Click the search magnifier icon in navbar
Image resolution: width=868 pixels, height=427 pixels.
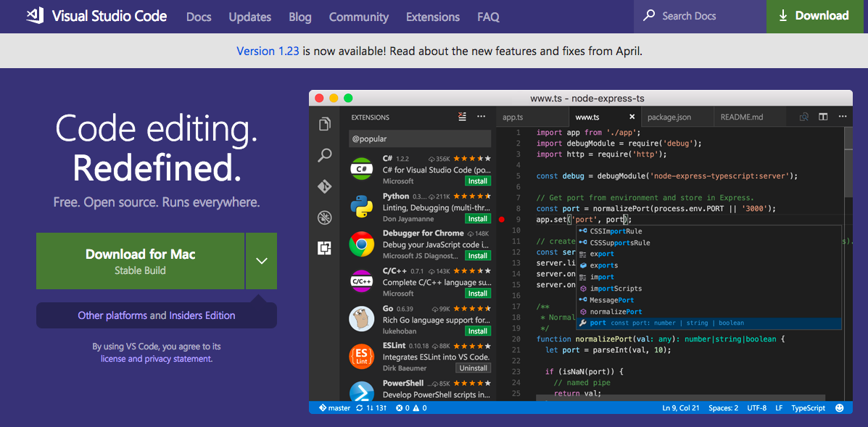tap(649, 15)
